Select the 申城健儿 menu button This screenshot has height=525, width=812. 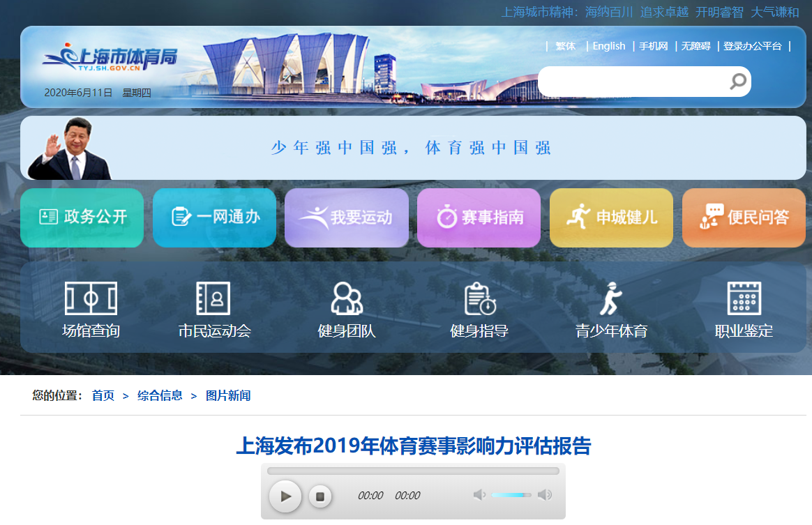coord(611,218)
